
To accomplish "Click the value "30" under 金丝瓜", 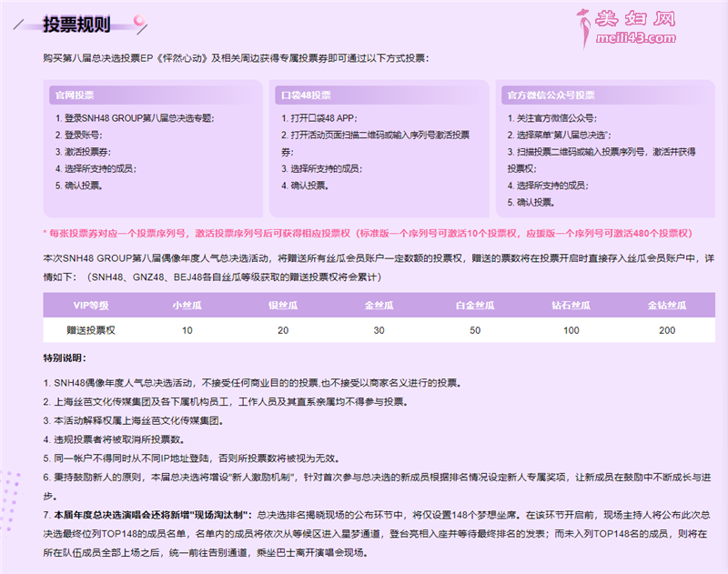I will point(379,330).
